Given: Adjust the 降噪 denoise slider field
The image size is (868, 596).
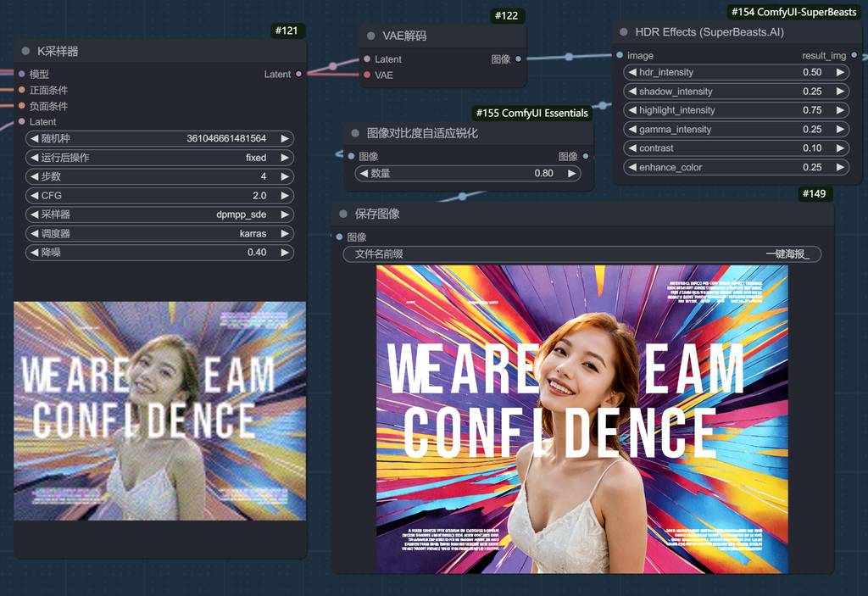Looking at the screenshot, I should pyautogui.click(x=159, y=253).
